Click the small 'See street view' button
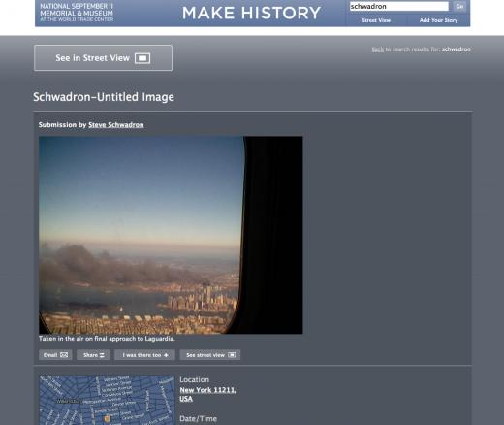 (x=210, y=355)
